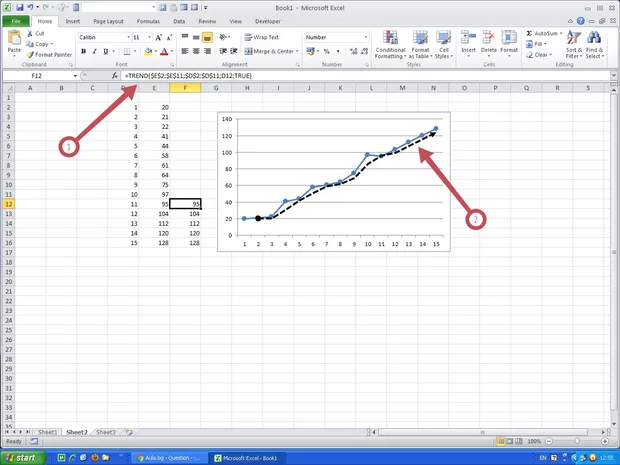Click the Increase Decimal icon
This screenshot has width=620, height=465.
(353, 51)
